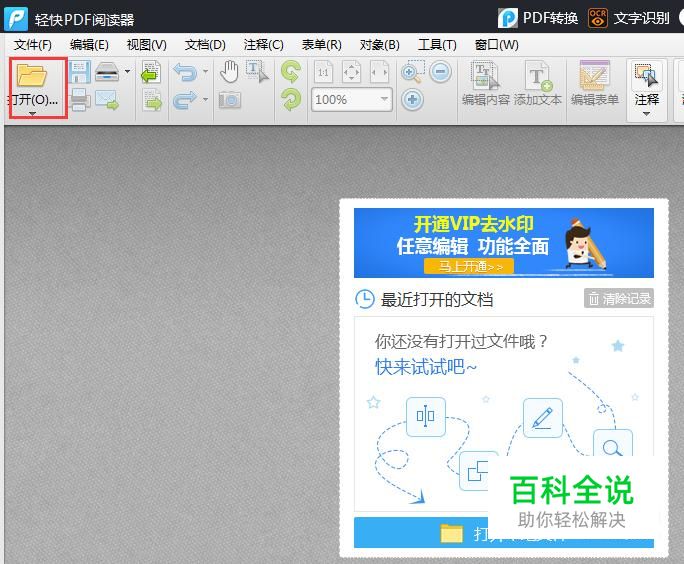Go to previous page document icon
This screenshot has width=684, height=564.
(151, 72)
